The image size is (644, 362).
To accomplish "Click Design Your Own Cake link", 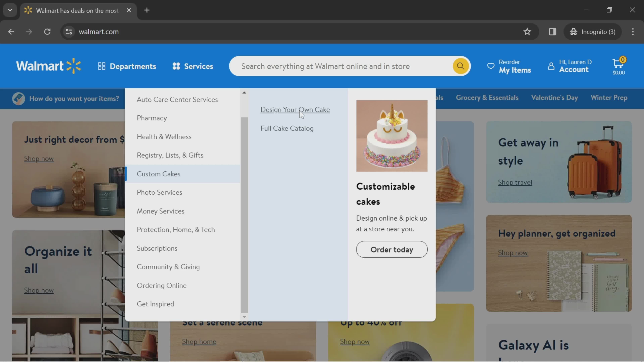I will [x=295, y=109].
